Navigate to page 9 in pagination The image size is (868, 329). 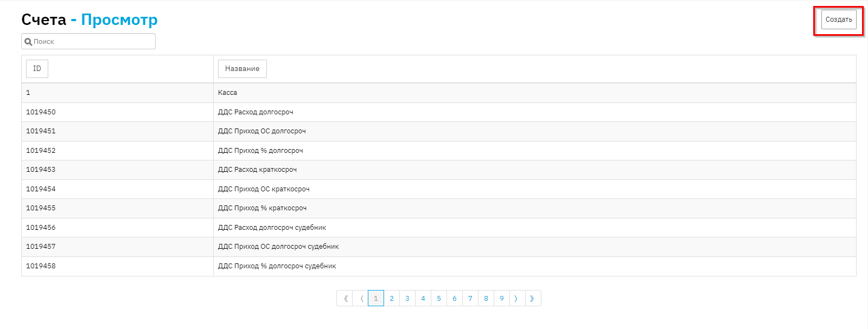[502, 299]
